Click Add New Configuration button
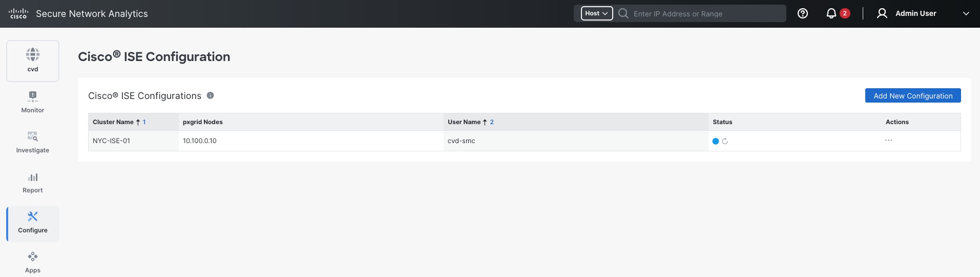 (x=913, y=95)
